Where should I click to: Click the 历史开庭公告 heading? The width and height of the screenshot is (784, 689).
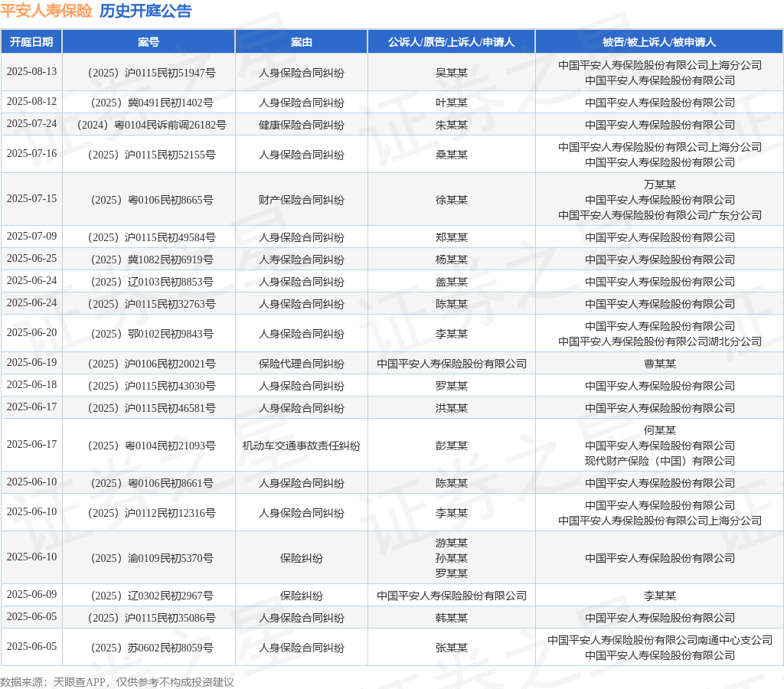pyautogui.click(x=145, y=11)
